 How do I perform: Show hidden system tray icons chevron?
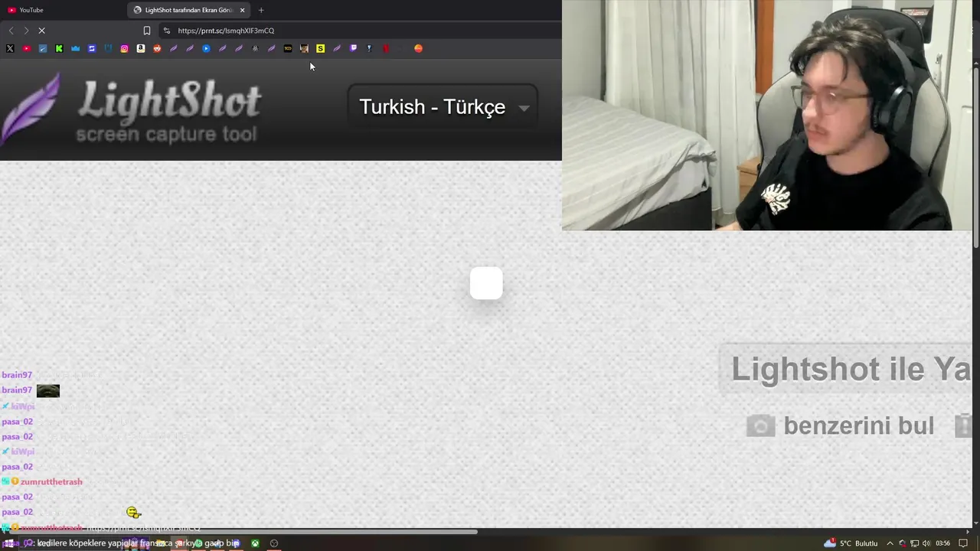tap(890, 543)
